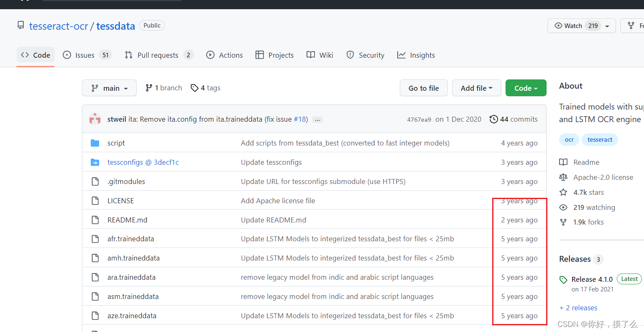
Task: Click the commits history clock icon
Action: (494, 119)
